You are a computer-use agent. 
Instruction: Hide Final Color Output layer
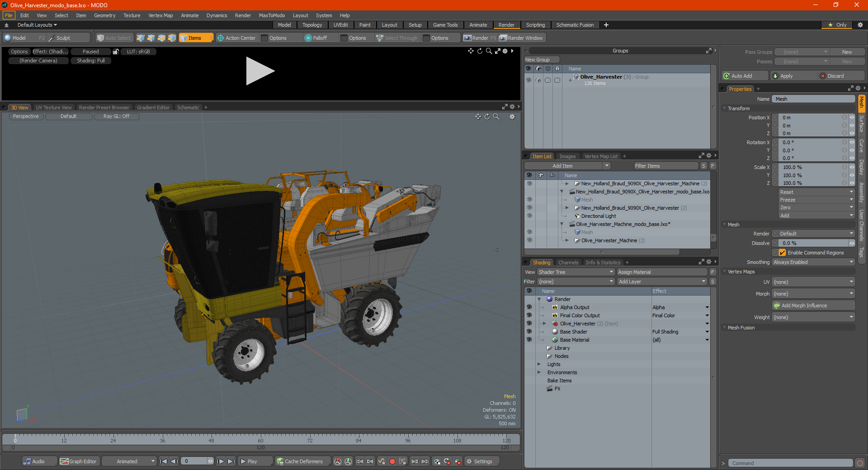point(529,315)
